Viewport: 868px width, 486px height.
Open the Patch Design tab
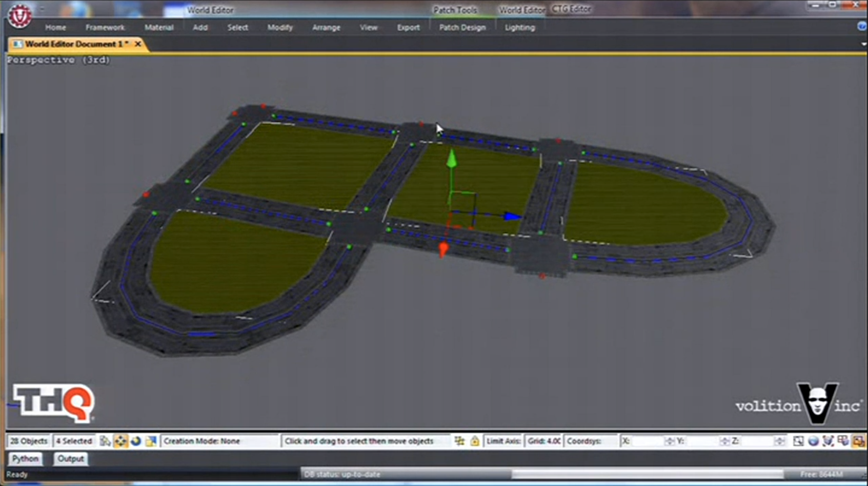pos(462,28)
